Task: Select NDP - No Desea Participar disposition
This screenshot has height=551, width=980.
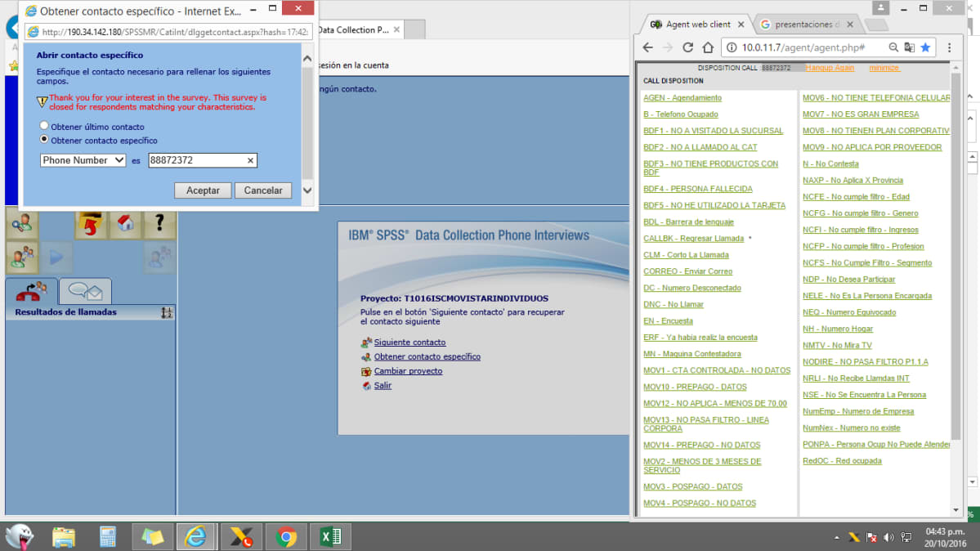Action: 848,280
